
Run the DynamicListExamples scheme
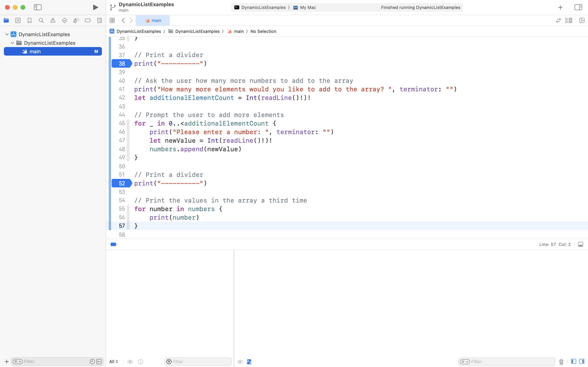pyautogui.click(x=95, y=7)
